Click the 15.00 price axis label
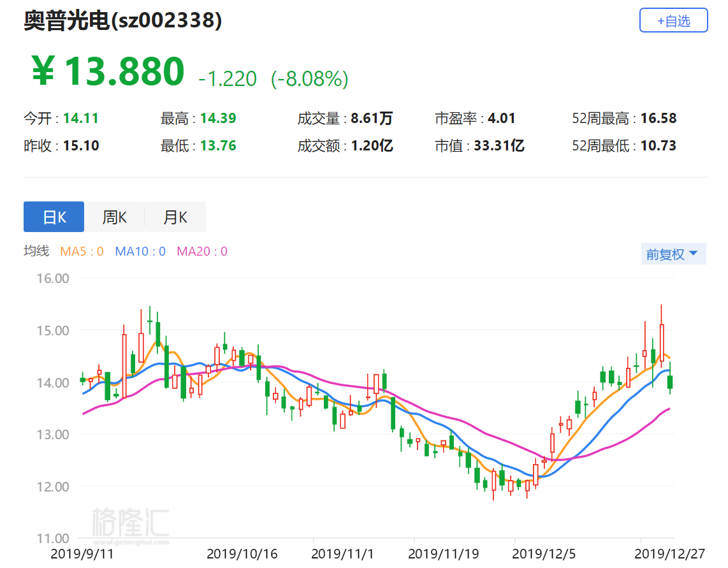The image size is (728, 568). click(x=53, y=331)
